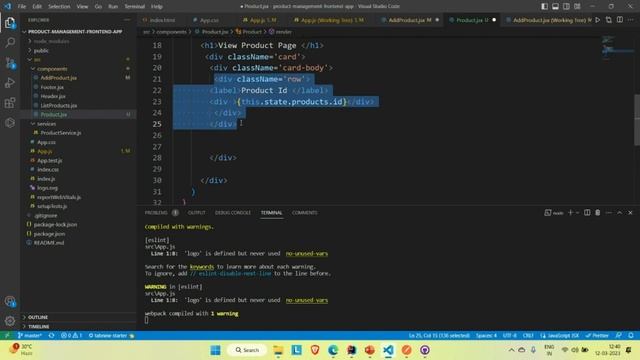This screenshot has width=640, height=360.
Task: Switch to Debug Console panel tab
Action: (x=233, y=213)
